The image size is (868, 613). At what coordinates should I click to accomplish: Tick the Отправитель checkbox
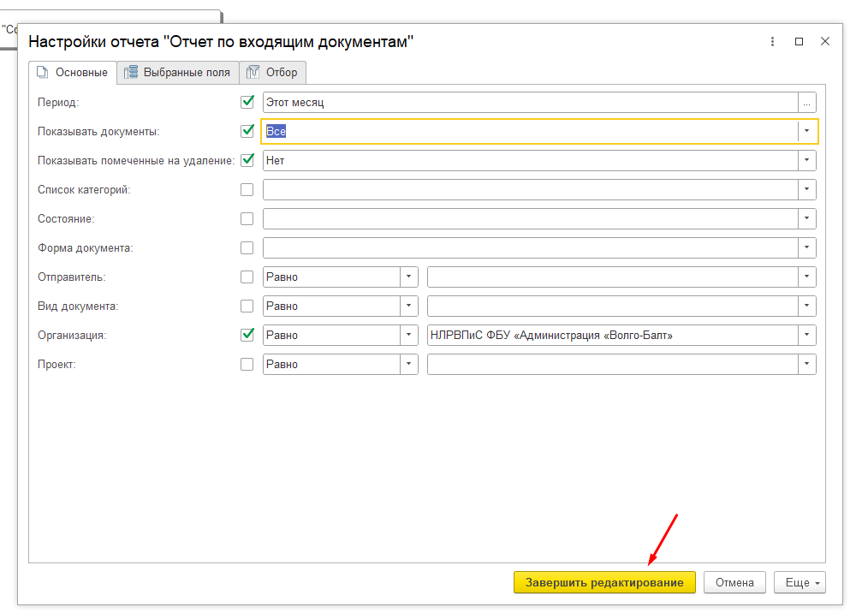(x=247, y=277)
